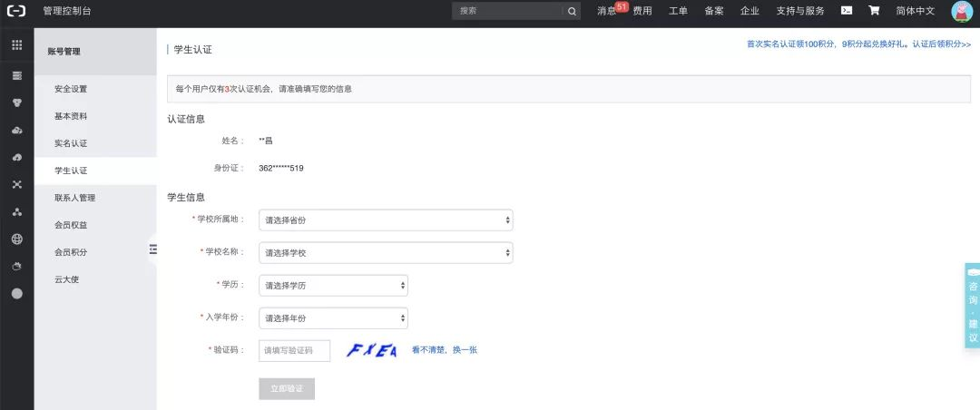980x410 pixels.
Task: Click the top search input box
Action: (507, 11)
